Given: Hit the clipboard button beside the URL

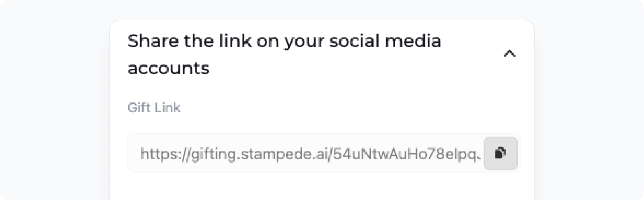Looking at the screenshot, I should [500, 153].
